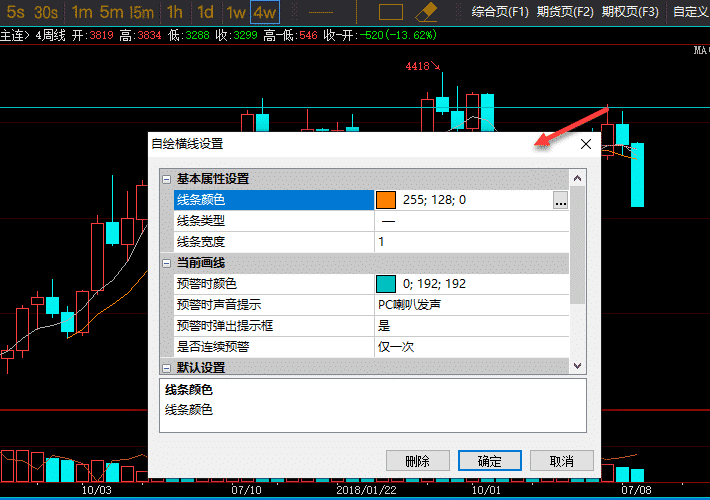Open PC喇叭发声 sound option dropdown
Screen dimensions: 710x500
coord(471,305)
